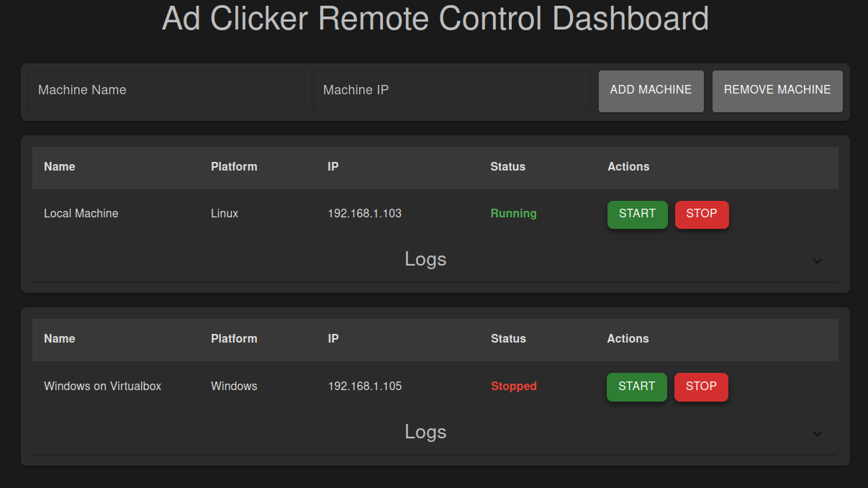This screenshot has height=488, width=868.
Task: Click the IP address 192.168.1.103
Action: pyautogui.click(x=364, y=213)
